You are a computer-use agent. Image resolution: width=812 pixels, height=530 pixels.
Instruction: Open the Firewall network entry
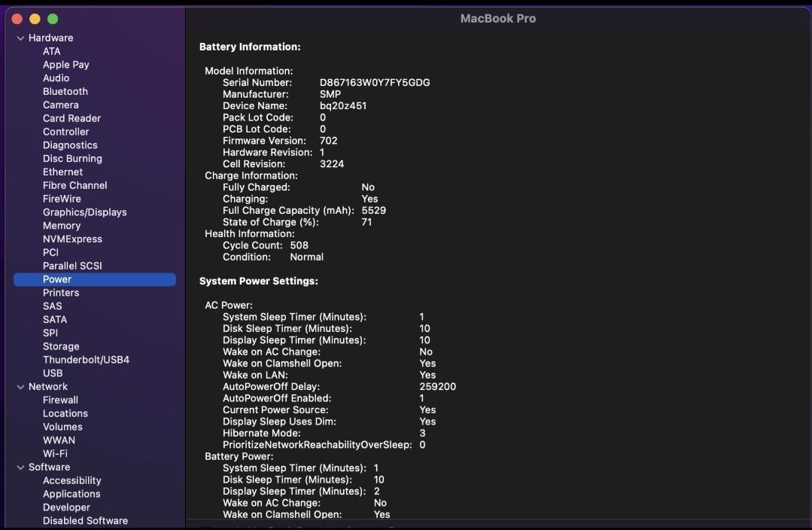pyautogui.click(x=61, y=401)
